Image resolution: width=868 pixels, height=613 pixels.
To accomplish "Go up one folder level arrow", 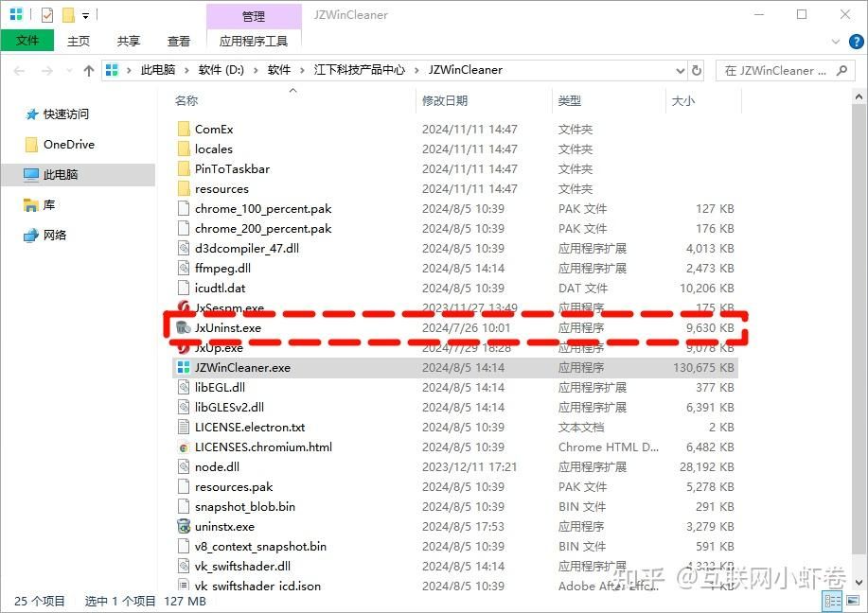I will pos(89,71).
